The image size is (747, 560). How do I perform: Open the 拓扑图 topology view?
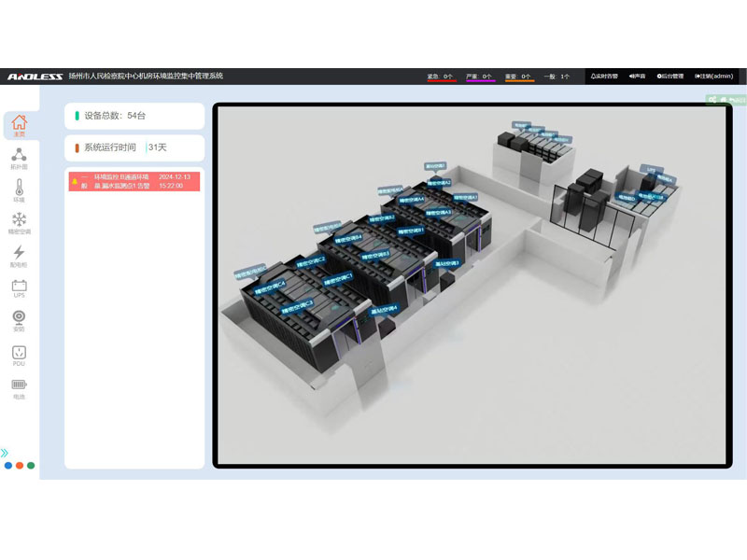19,158
